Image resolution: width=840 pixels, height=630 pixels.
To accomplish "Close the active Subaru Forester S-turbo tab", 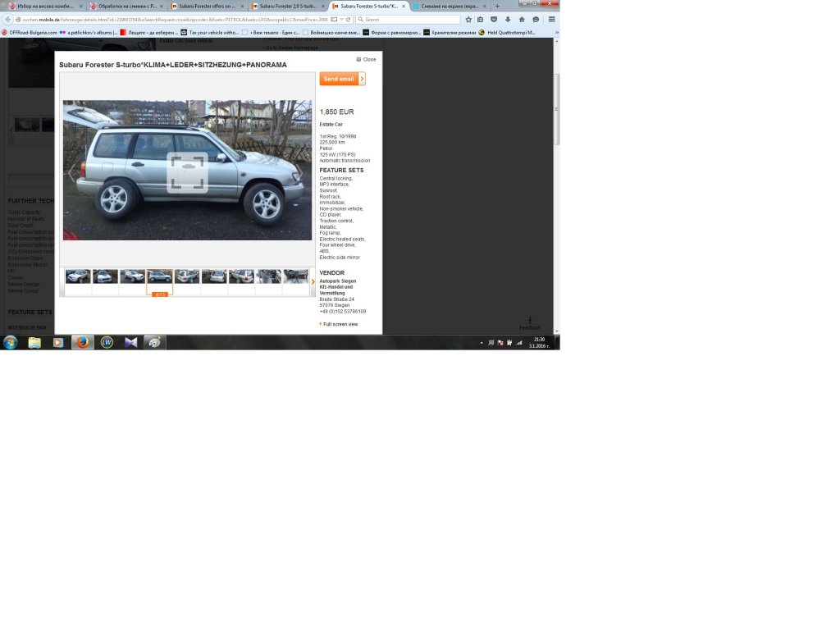I will coord(404,7).
